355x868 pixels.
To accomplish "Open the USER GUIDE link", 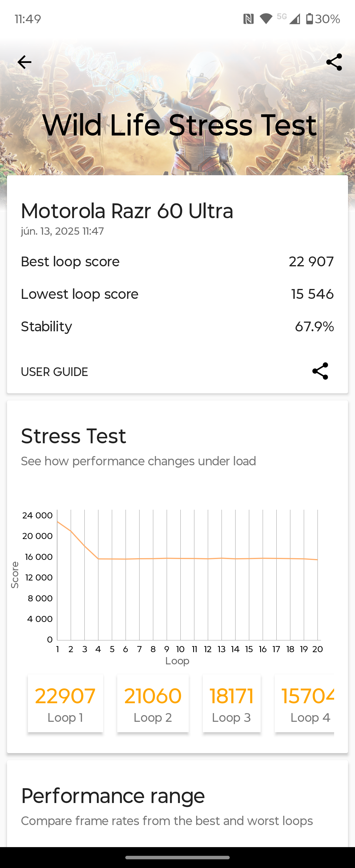I will (55, 372).
